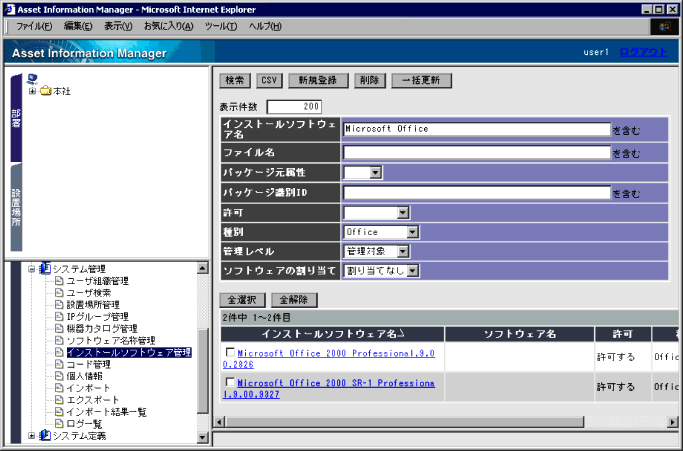683x451 pixels.
Task: Click the right arrow of horizontal scrollbar
Action: coord(673,422)
